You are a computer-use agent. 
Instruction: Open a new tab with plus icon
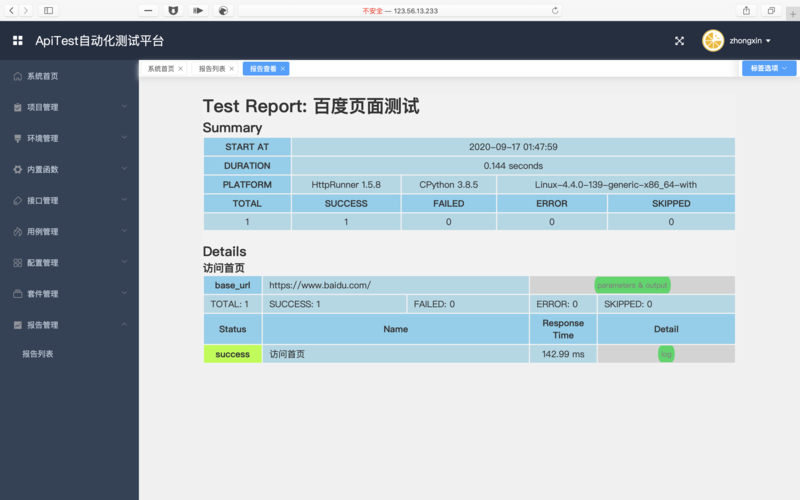[793, 14]
